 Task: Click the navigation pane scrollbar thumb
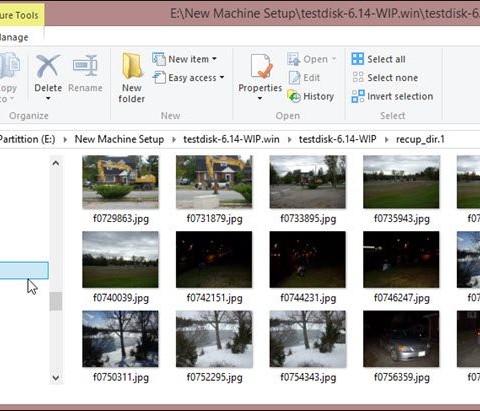(x=56, y=301)
